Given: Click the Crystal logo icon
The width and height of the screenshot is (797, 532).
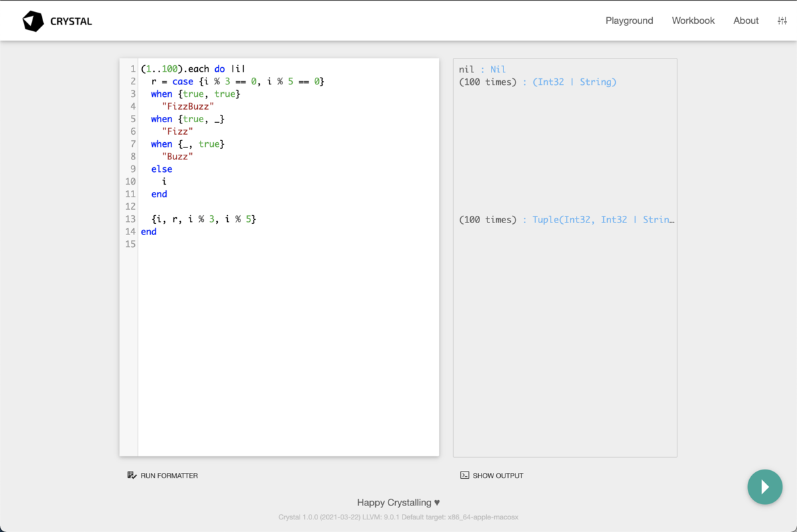Looking at the screenshot, I should 33,21.
